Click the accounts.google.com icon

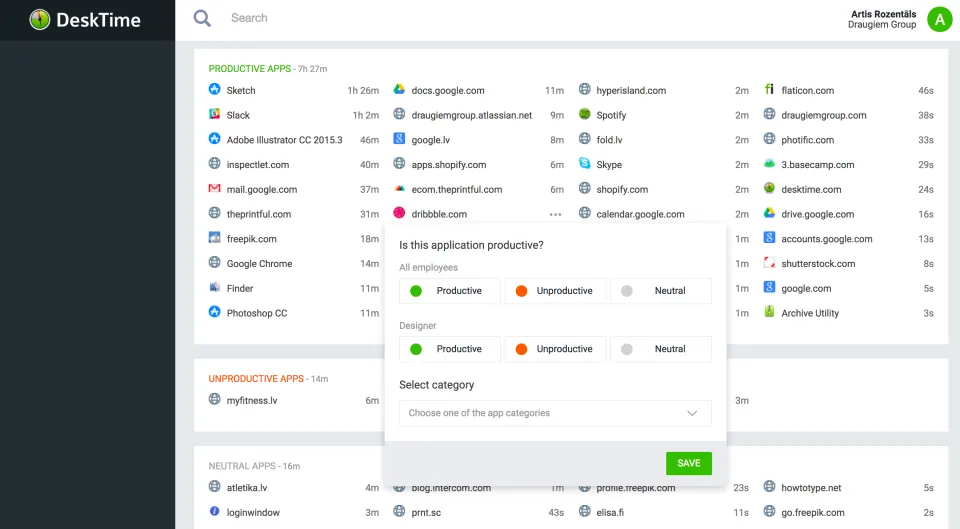point(770,238)
